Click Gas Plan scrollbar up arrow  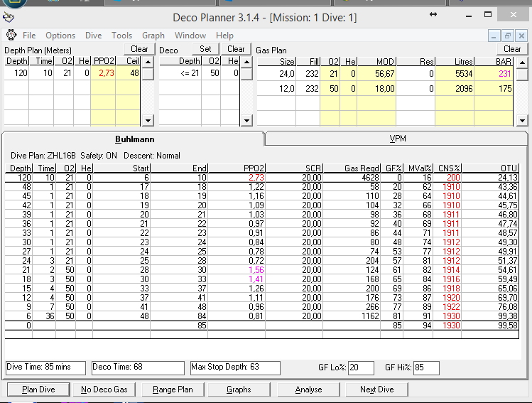click(x=522, y=63)
